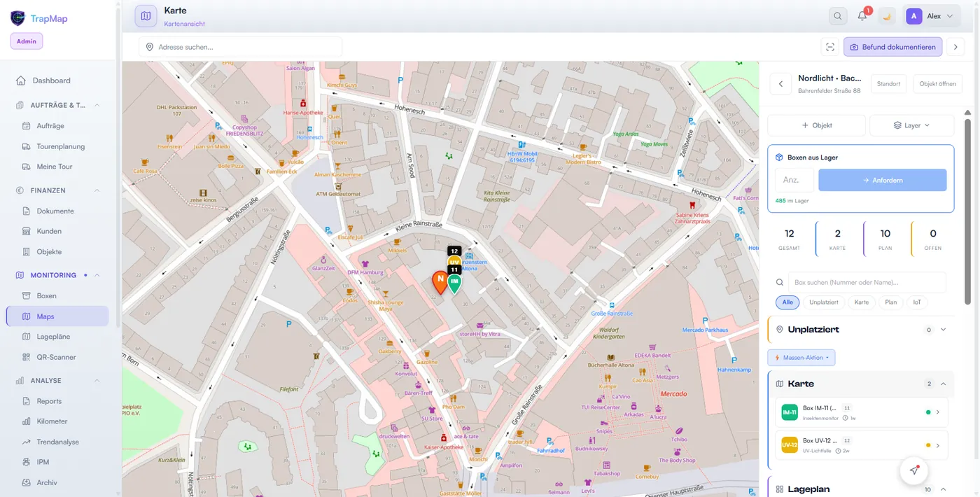Viewport: 980px width, 497px height.
Task: Click the orange N marker on map
Action: point(440,281)
